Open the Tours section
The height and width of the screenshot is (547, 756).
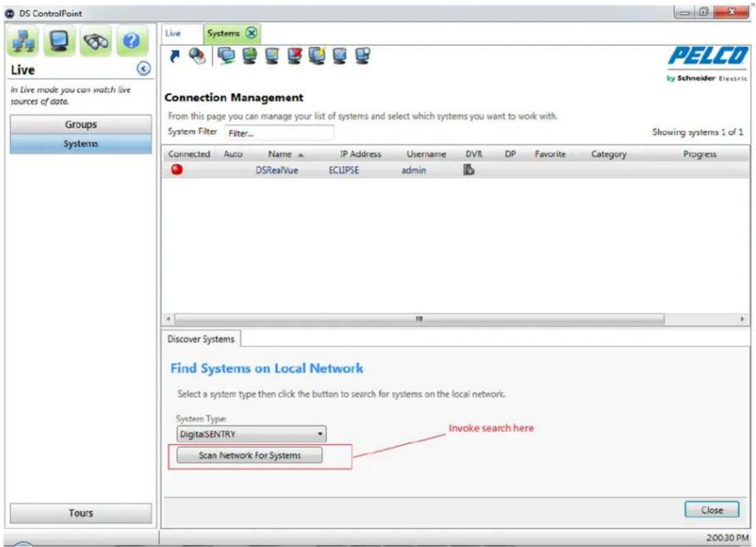tap(81, 513)
